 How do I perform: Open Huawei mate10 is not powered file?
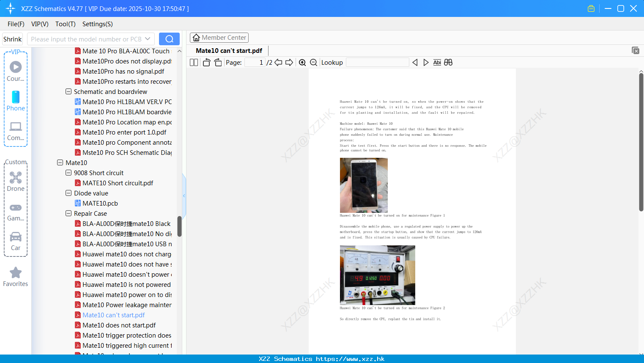(x=123, y=284)
